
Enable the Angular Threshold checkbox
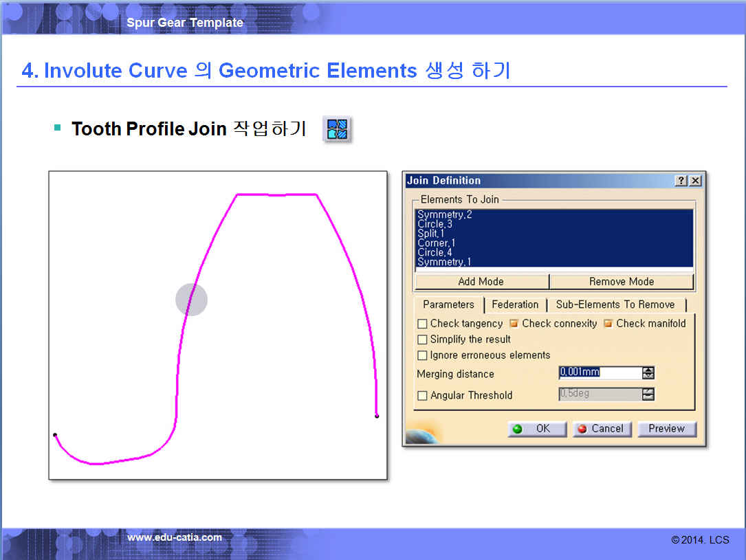[422, 396]
